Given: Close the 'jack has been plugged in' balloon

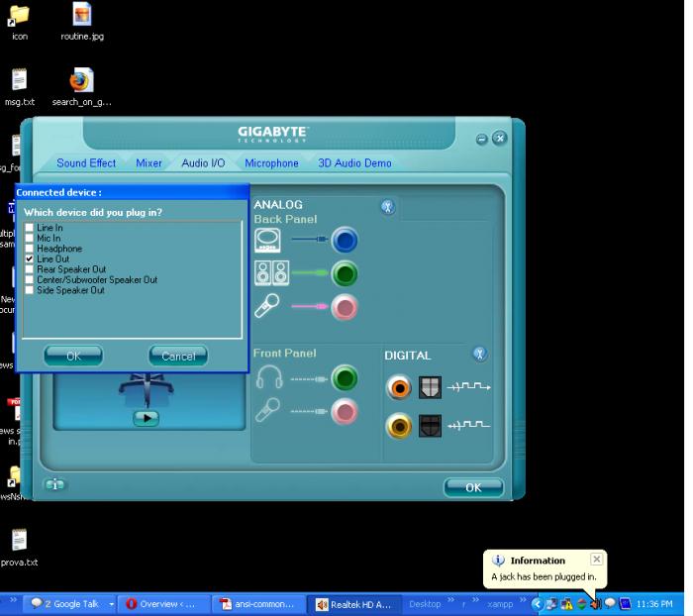Looking at the screenshot, I should pyautogui.click(x=596, y=560).
